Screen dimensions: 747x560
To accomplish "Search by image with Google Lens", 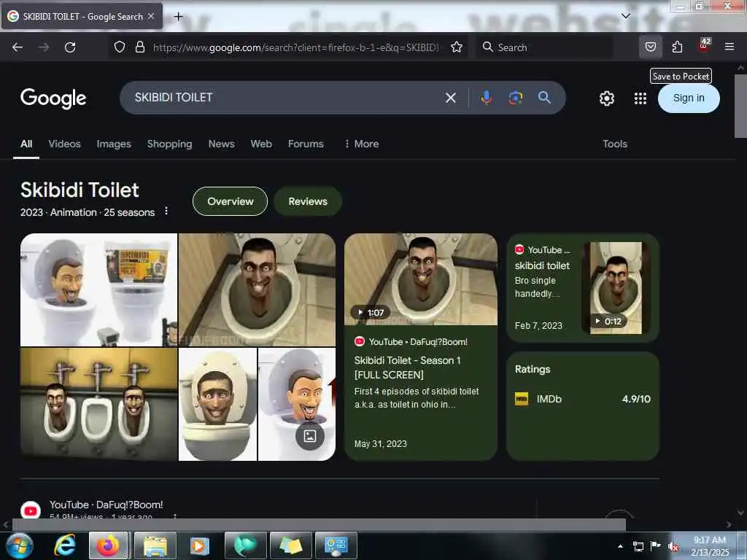I will coord(516,98).
